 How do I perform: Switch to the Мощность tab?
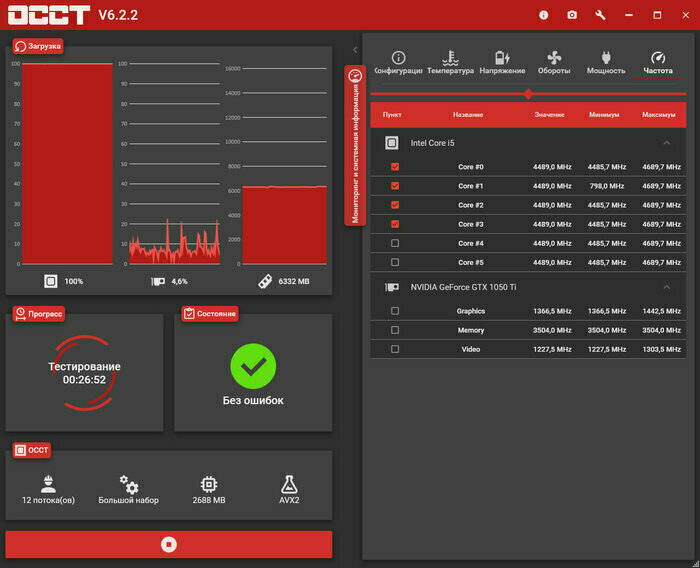[x=606, y=63]
